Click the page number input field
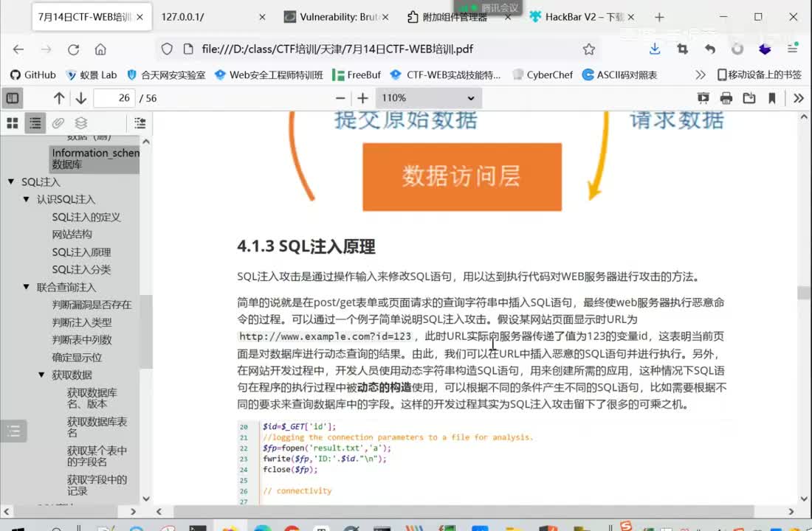This screenshot has width=812, height=531. click(114, 98)
